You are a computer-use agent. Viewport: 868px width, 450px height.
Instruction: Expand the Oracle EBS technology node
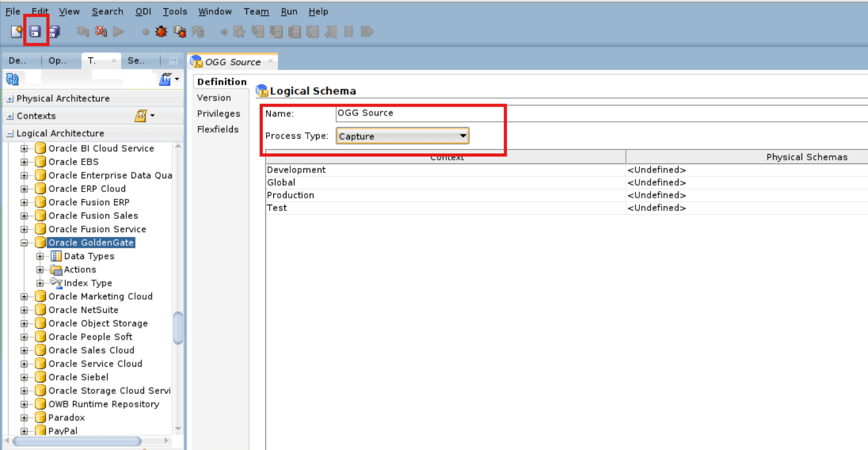[x=24, y=162]
